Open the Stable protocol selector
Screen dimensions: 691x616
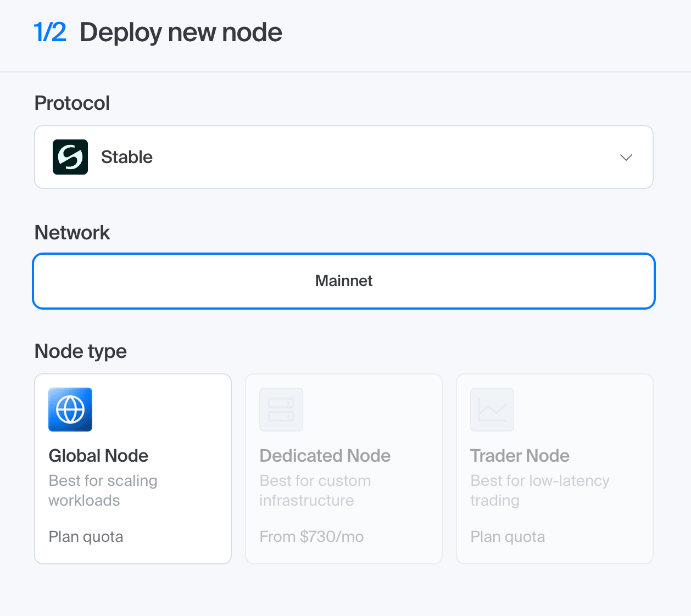tap(344, 157)
